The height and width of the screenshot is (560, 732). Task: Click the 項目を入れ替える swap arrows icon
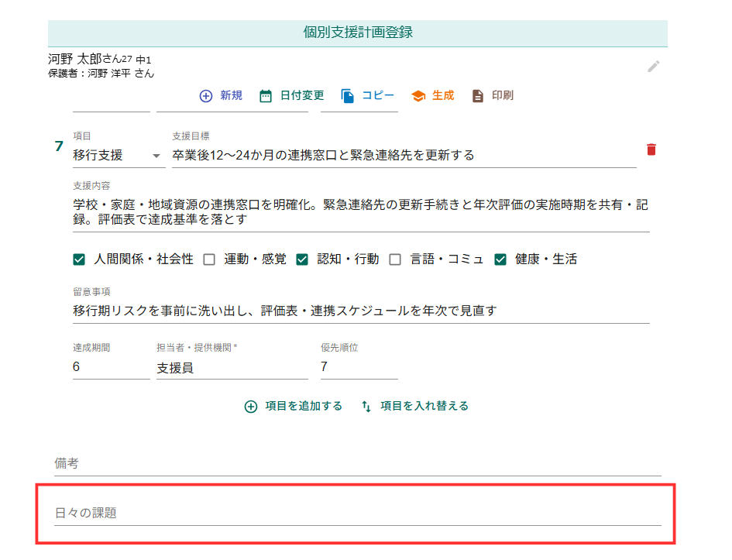click(366, 406)
